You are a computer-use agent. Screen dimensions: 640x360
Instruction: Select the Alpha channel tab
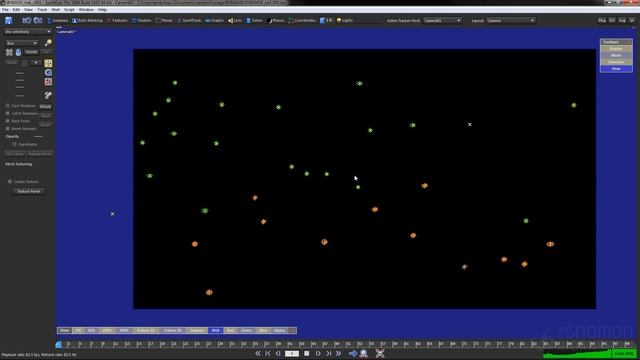click(x=280, y=330)
